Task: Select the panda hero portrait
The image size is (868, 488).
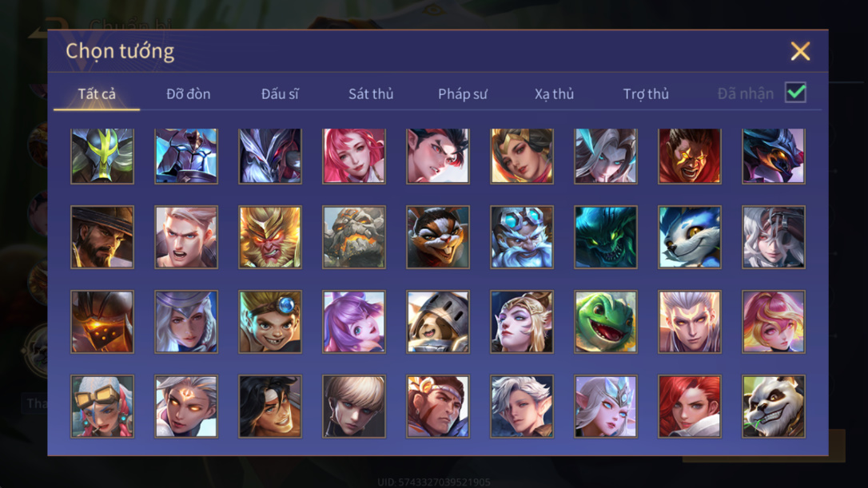Action: [774, 407]
